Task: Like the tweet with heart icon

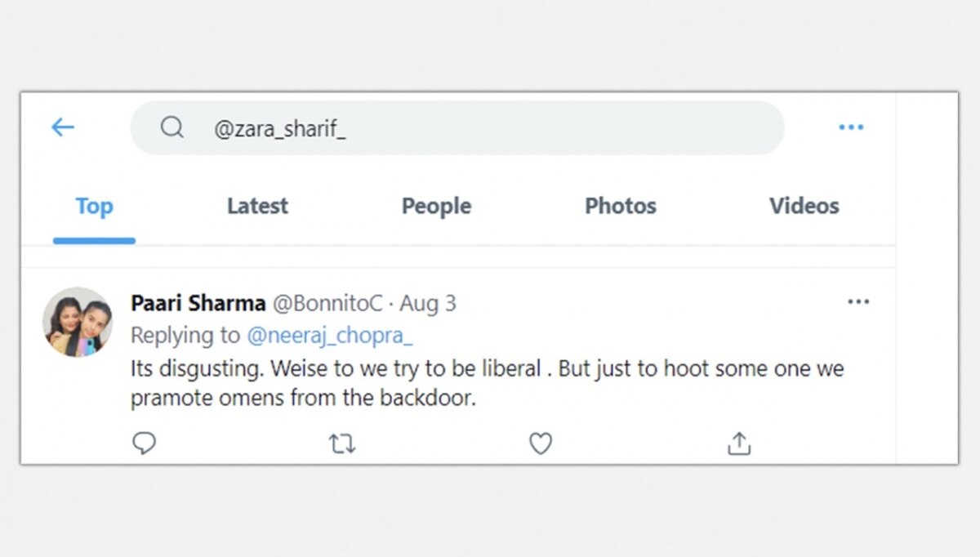Action: tap(541, 443)
